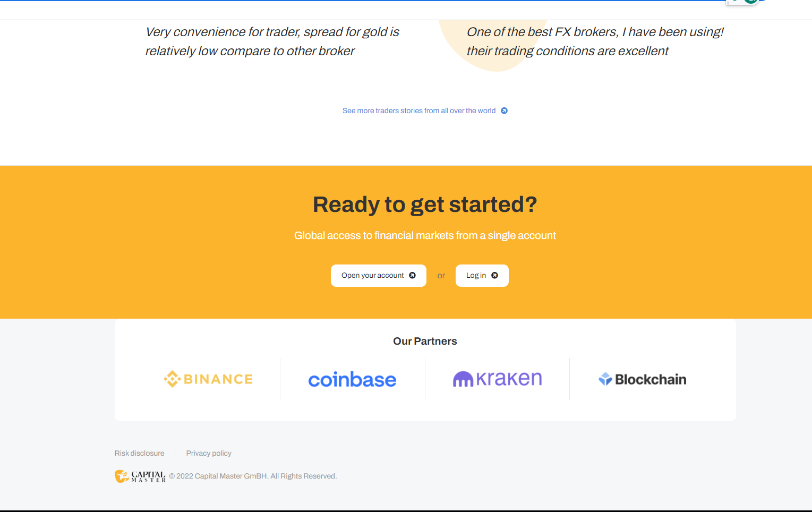Image resolution: width=812 pixels, height=512 pixels.
Task: Click the 'Our Partners' section heading
Action: [x=425, y=341]
